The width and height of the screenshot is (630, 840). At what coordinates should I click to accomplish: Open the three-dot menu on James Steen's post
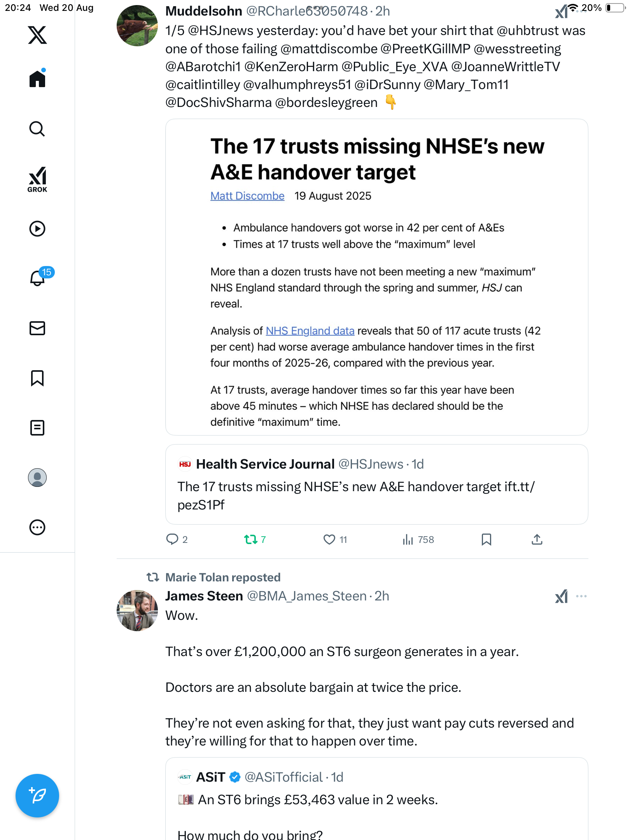pos(581,596)
